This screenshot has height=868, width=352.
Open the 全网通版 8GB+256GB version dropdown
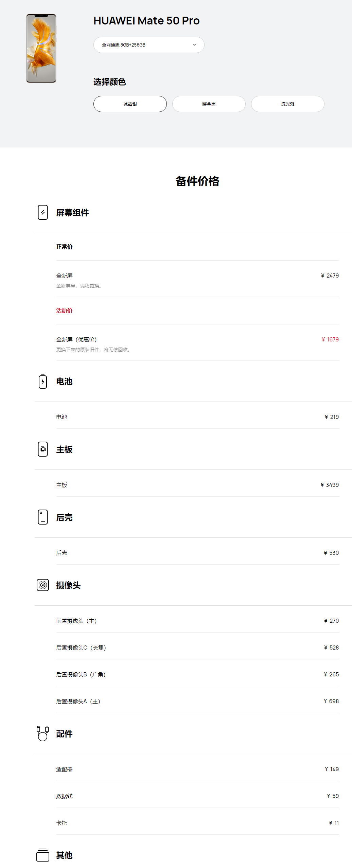point(148,45)
